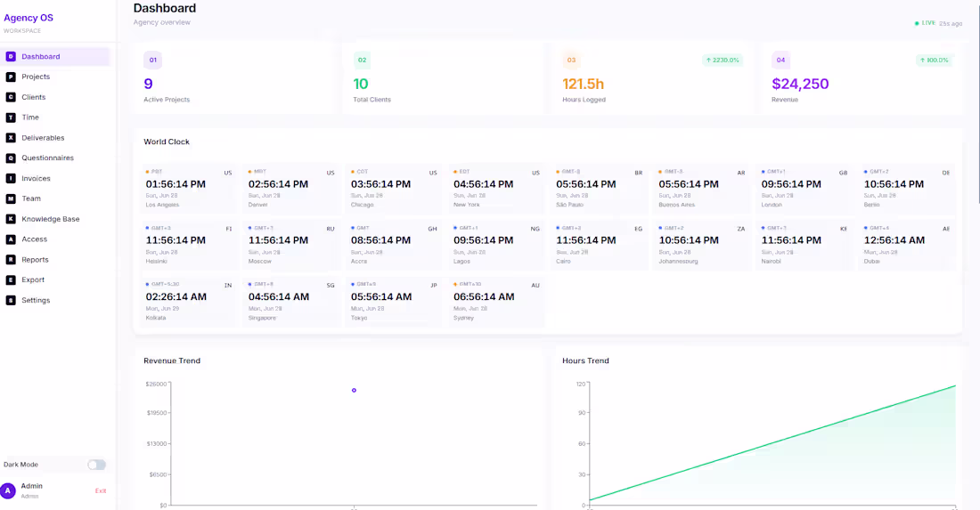Click the Team sidebar icon
This screenshot has height=510, width=980.
coord(11,198)
